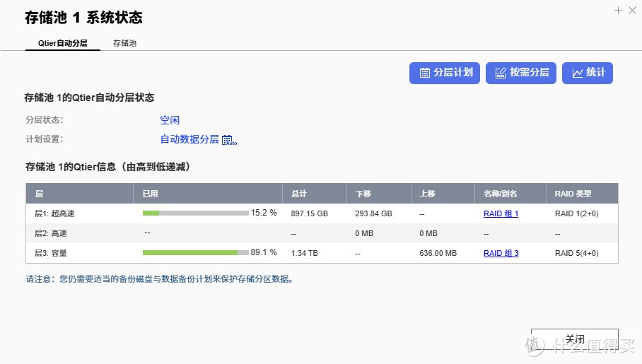
Task: Open the RAID 组 1 link
Action: click(501, 213)
